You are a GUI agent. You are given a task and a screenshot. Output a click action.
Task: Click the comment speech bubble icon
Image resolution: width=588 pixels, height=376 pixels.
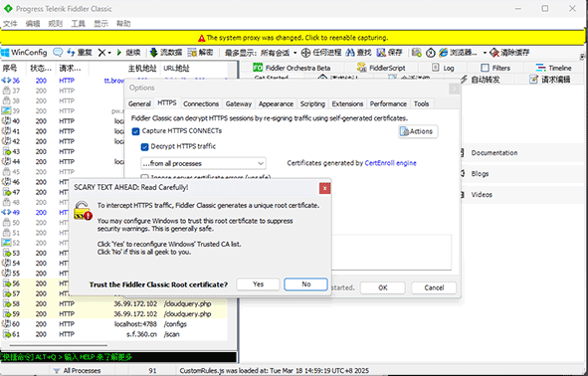58,53
